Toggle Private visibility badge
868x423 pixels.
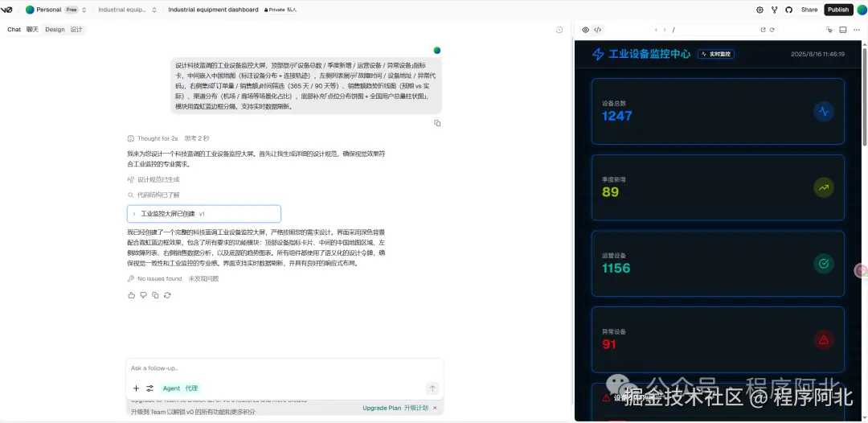280,10
